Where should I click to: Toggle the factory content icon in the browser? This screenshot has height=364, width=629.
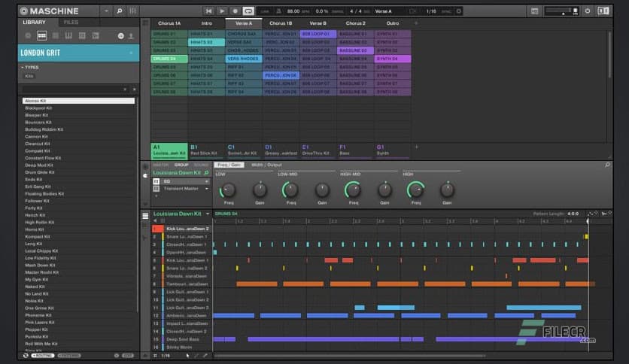click(x=120, y=36)
